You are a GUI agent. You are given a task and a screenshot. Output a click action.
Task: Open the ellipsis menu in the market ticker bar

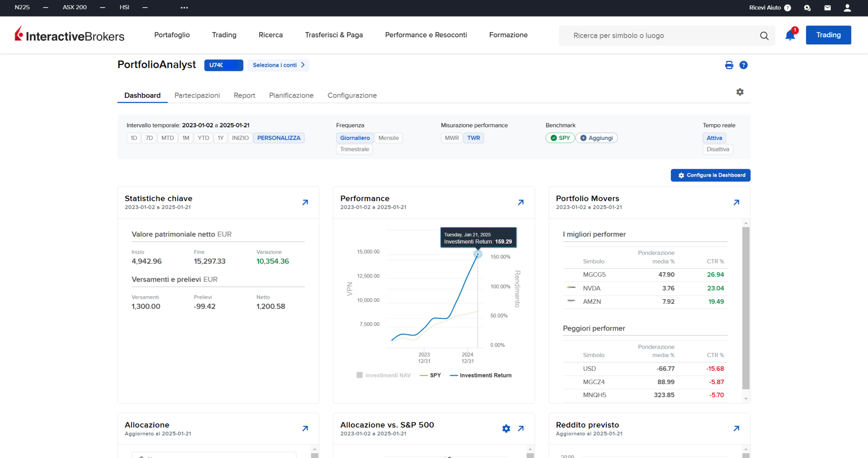(x=184, y=7)
